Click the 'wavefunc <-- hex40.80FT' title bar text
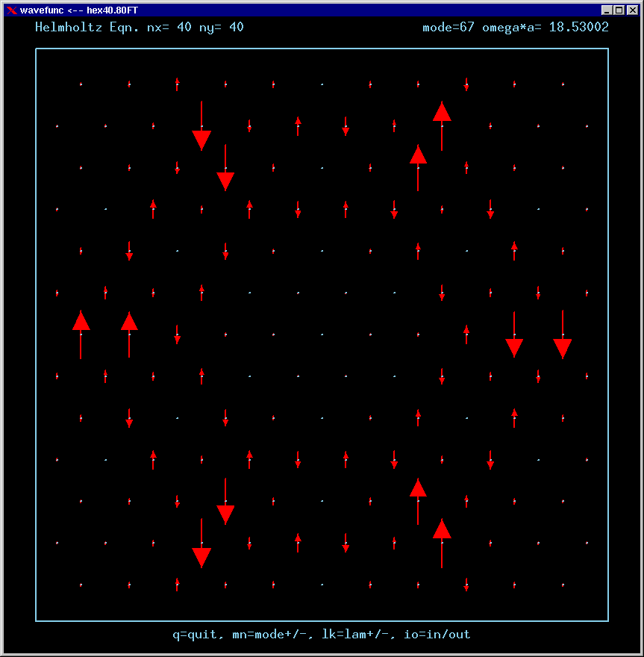644x657 pixels. 78,10
